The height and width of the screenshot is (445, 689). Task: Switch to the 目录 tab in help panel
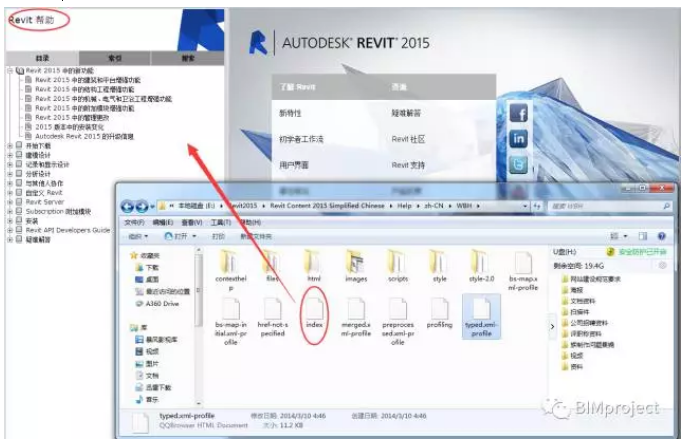[42, 58]
